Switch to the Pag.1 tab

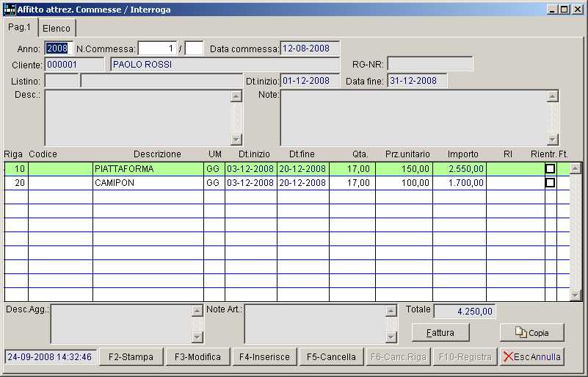(x=20, y=27)
